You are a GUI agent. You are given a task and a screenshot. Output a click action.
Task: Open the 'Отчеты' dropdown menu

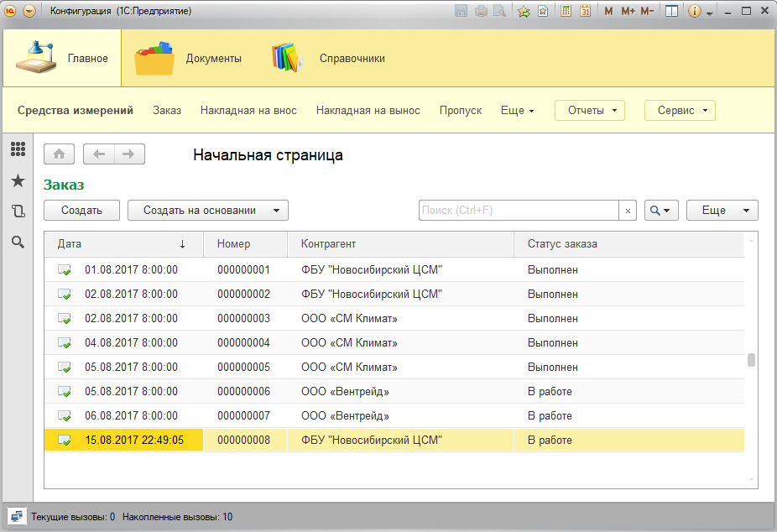coord(590,111)
